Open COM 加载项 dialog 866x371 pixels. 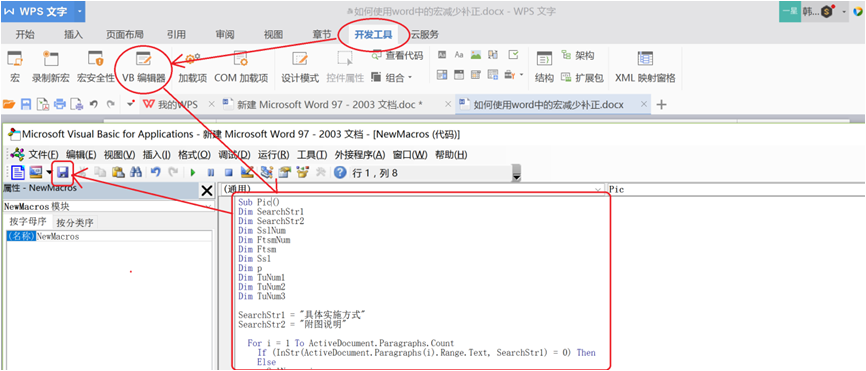pyautogui.click(x=241, y=67)
